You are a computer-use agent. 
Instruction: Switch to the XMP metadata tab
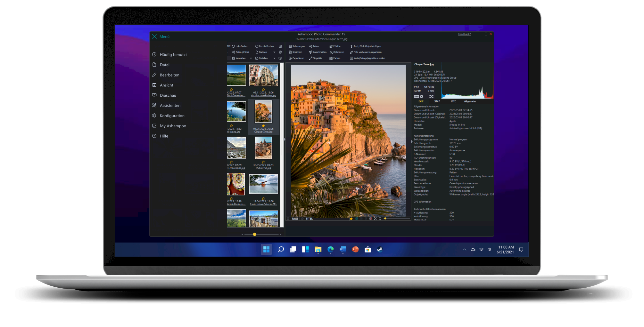pos(437,101)
